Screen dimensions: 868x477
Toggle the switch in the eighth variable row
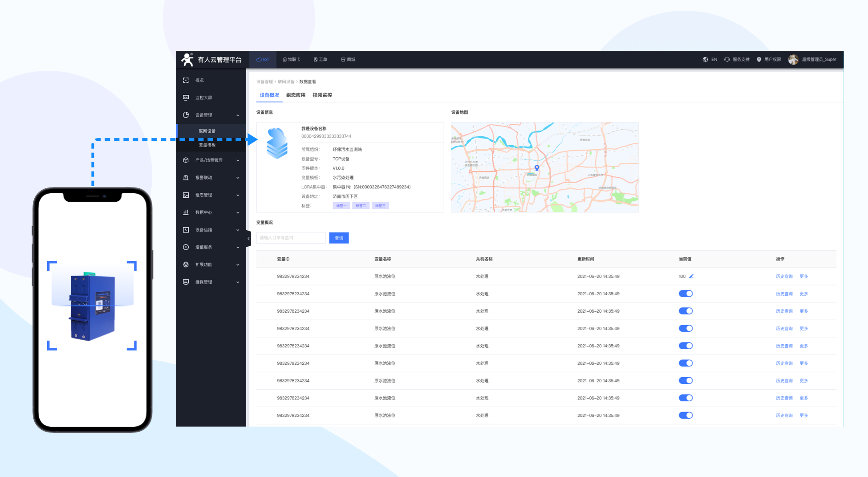[685, 398]
